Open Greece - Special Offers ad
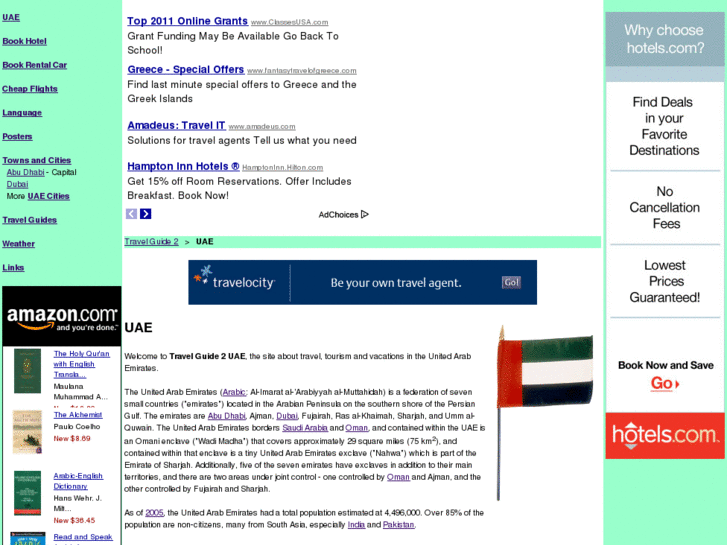The image size is (727, 545). click(185, 70)
